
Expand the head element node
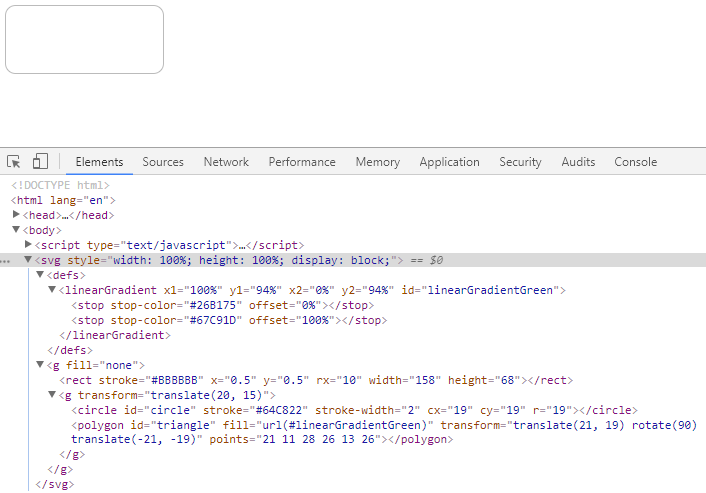(16, 214)
